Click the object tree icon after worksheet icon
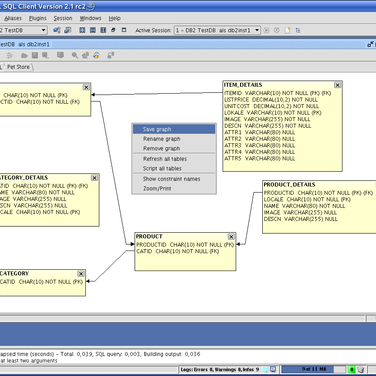 coord(298,30)
